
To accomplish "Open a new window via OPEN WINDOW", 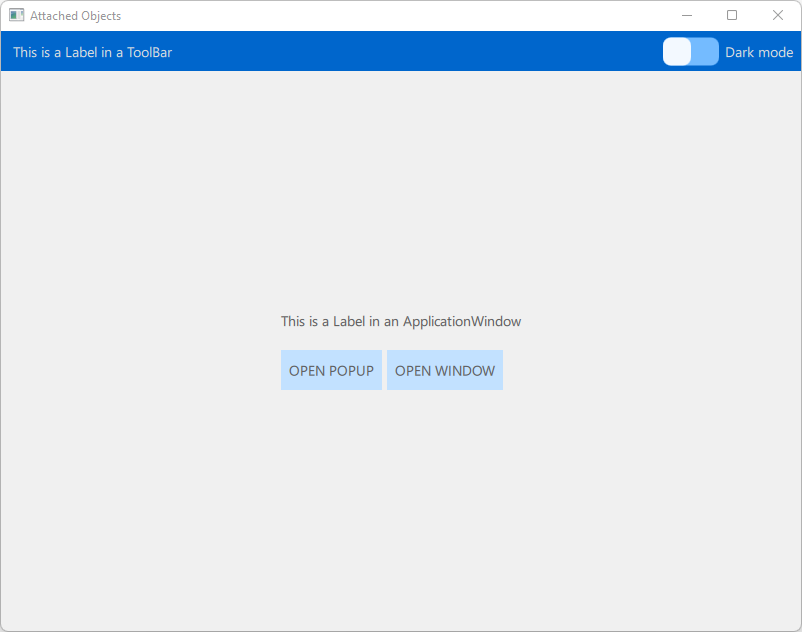I will [x=444, y=370].
